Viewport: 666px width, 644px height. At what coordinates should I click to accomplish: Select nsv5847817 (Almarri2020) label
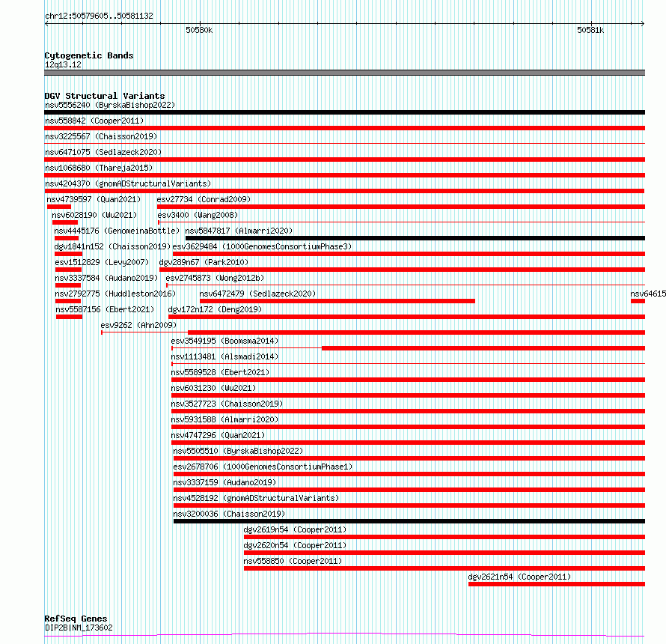(239, 231)
